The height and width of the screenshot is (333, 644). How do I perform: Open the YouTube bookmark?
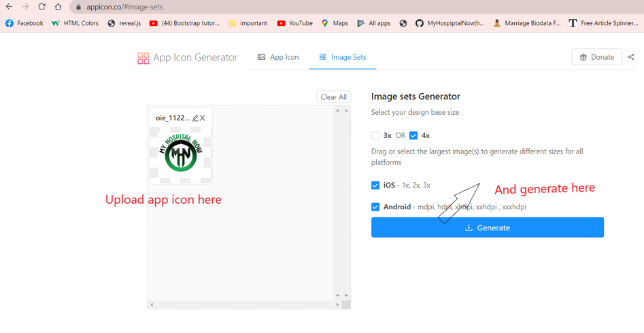(294, 23)
